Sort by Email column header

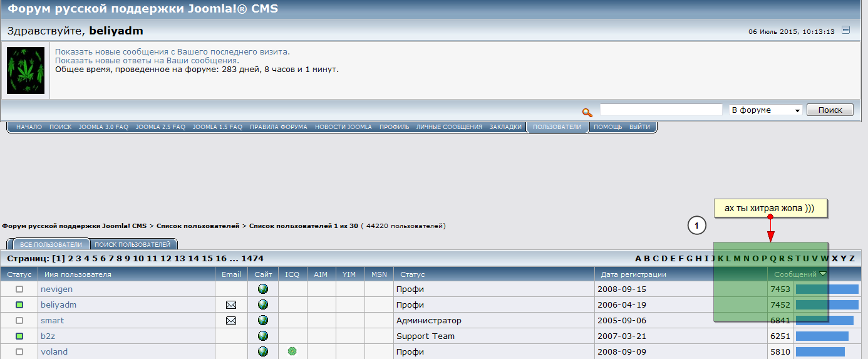[x=231, y=274]
